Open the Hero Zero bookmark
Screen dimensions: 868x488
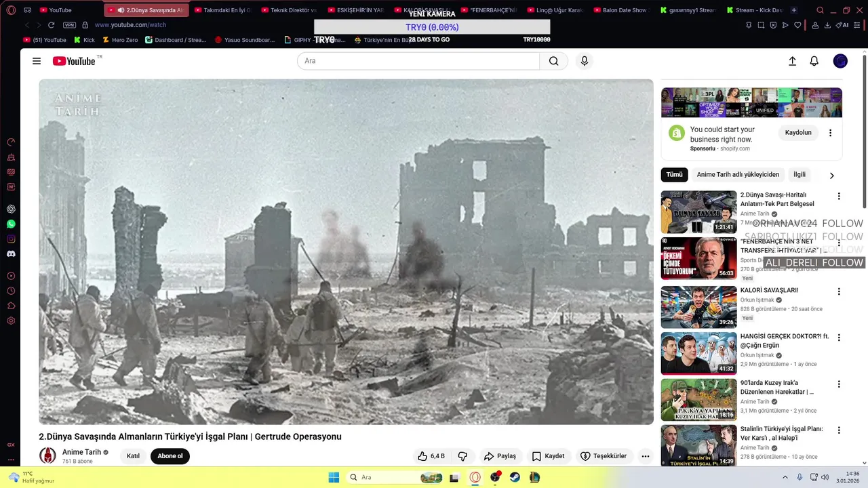(x=119, y=40)
